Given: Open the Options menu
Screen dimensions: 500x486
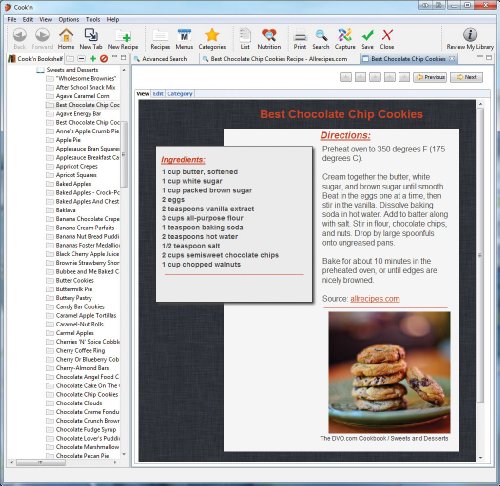Looking at the screenshot, I should coord(69,19).
